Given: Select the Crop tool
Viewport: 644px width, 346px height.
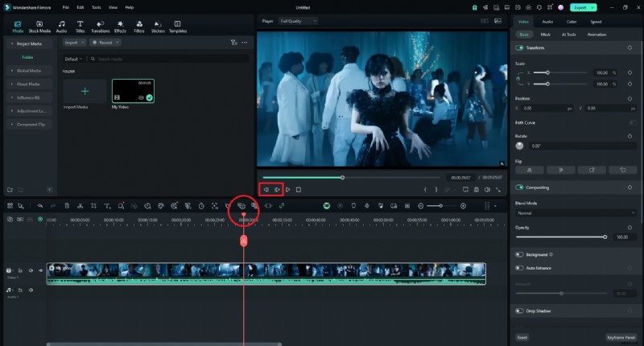Looking at the screenshot, I should [x=93, y=206].
